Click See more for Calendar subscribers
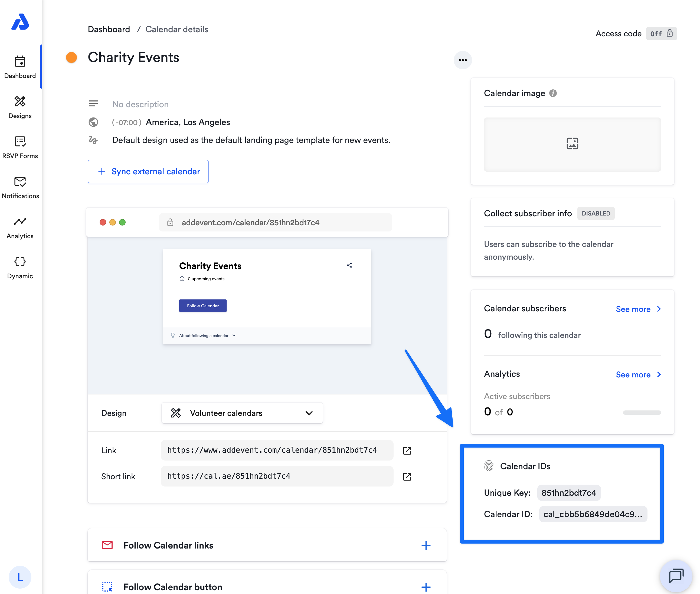The width and height of the screenshot is (700, 594). (x=638, y=309)
